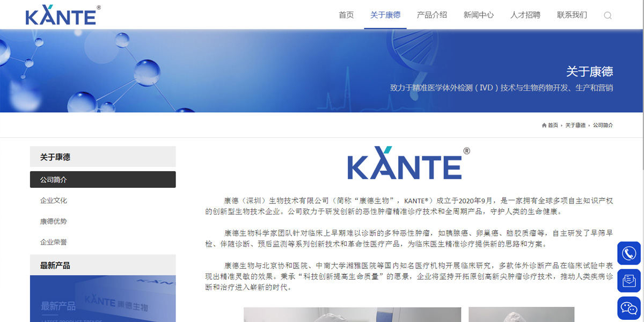Click the paragraph starting 康德（深圳）生物技术有限公司
Image resolution: width=644 pixels, height=322 pixels.
click(409, 206)
